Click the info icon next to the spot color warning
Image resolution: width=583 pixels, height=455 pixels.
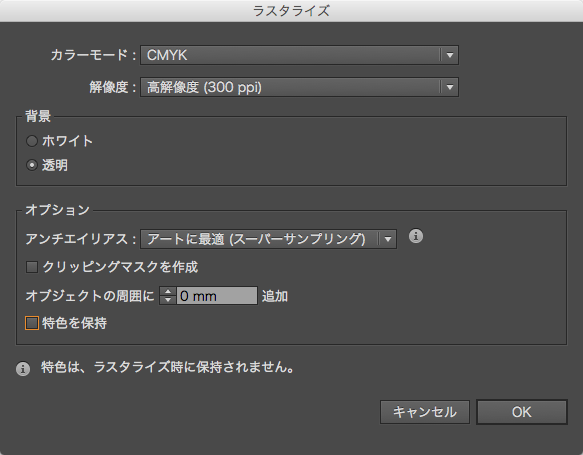click(23, 369)
